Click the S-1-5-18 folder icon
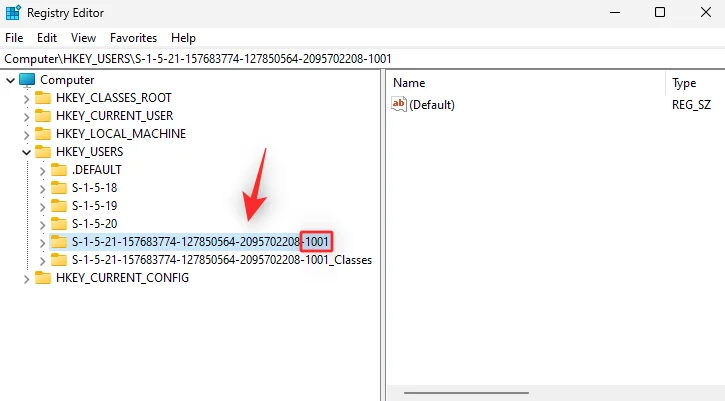 click(x=59, y=188)
